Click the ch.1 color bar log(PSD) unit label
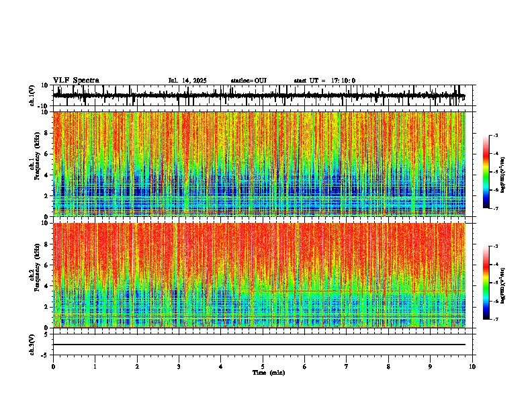 [503, 175]
